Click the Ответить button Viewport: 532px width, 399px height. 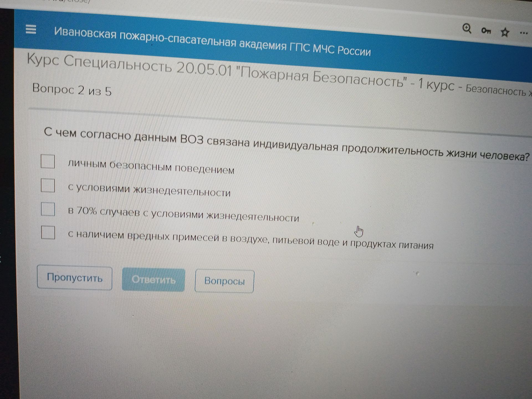tap(154, 280)
